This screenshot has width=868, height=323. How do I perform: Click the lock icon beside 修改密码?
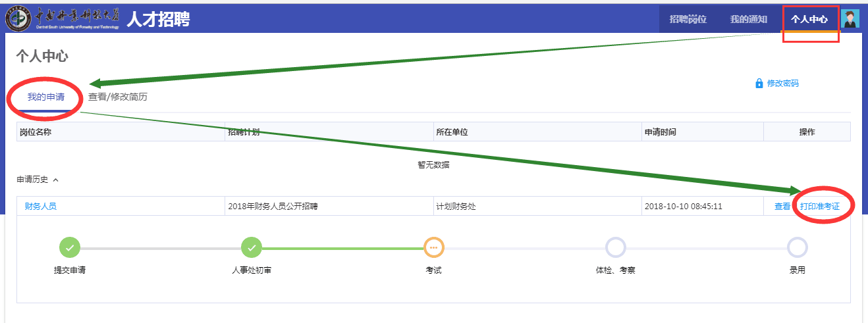tap(759, 84)
